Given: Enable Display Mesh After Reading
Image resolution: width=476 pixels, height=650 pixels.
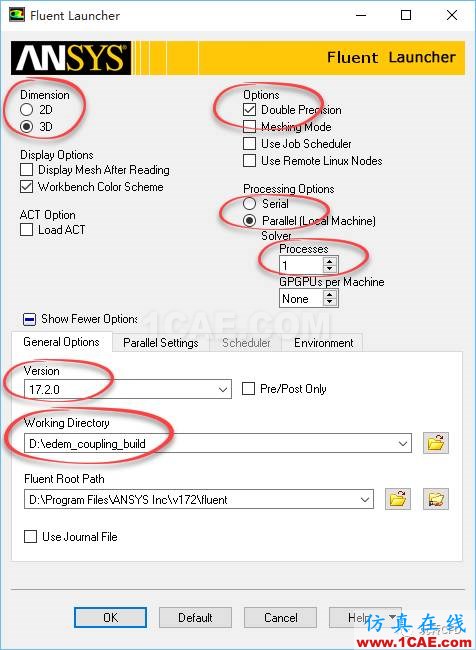Looking at the screenshot, I should pyautogui.click(x=27, y=170).
